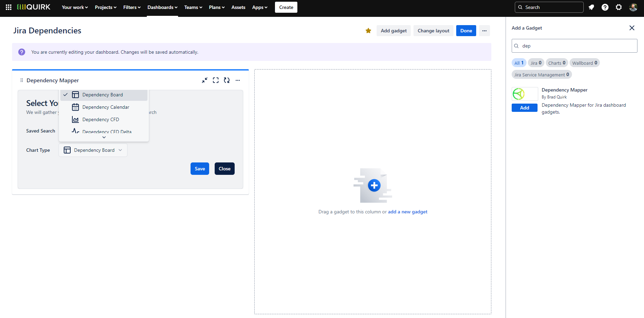This screenshot has height=318, width=644.
Task: Expand the Your work menu
Action: (x=75, y=7)
